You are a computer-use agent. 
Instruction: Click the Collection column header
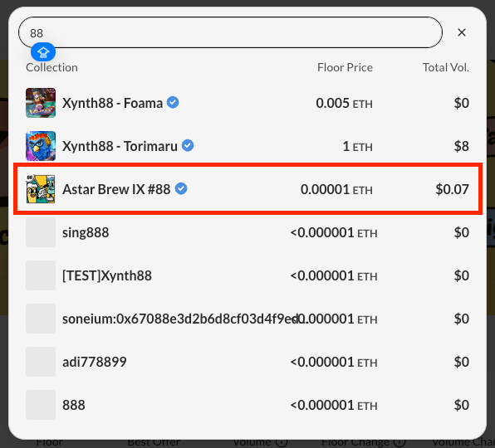[x=51, y=67]
